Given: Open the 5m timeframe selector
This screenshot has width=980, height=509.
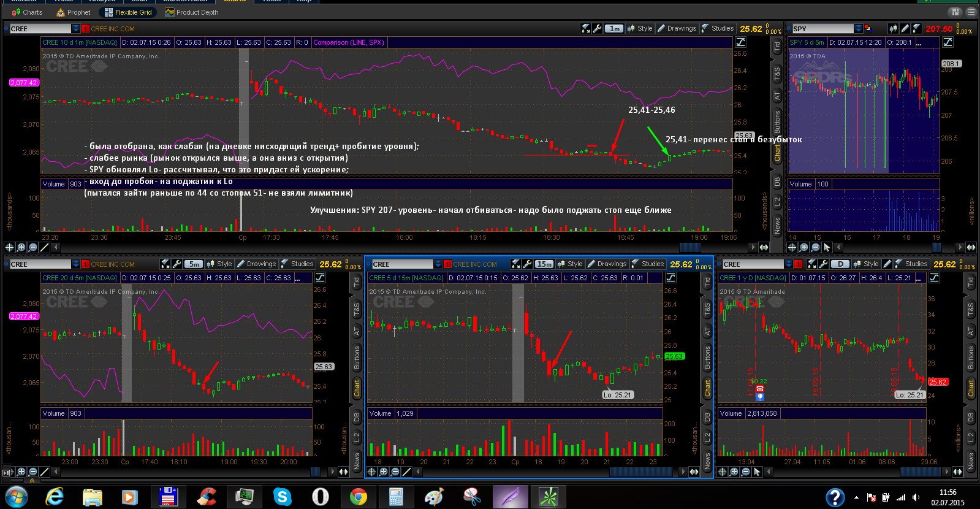Looking at the screenshot, I should (194, 264).
